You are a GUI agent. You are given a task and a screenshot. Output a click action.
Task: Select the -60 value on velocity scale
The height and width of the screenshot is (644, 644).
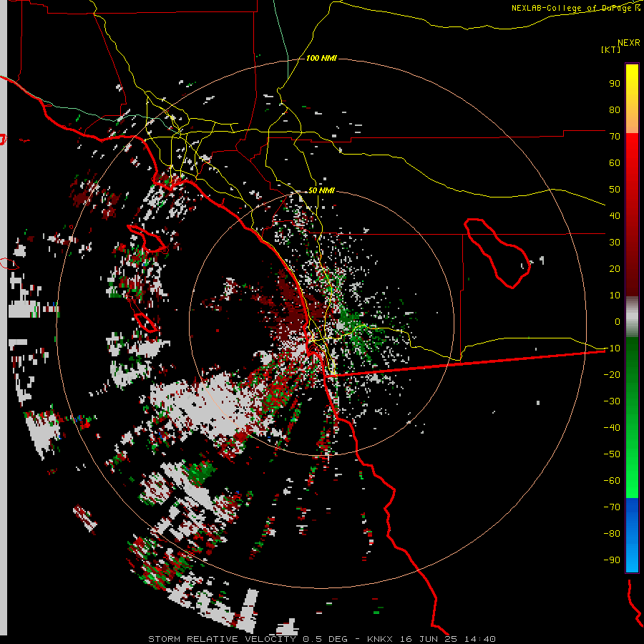click(612, 481)
